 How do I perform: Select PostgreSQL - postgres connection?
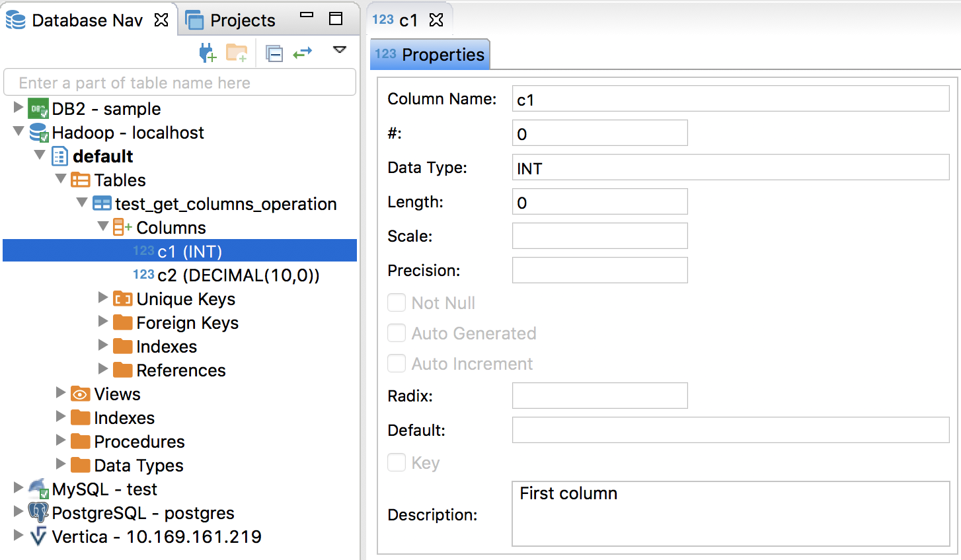point(143,513)
